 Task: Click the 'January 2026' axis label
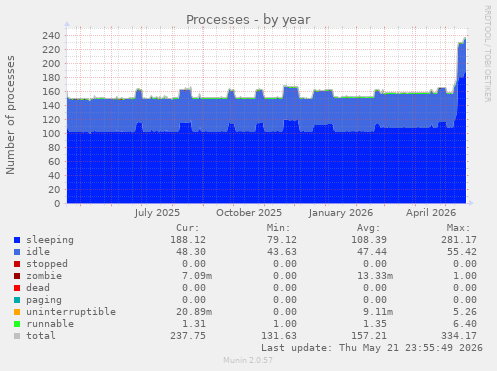click(341, 213)
